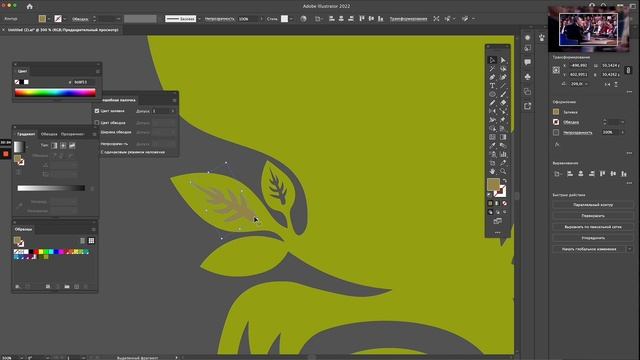Click the Align to Pixel Grid button
This screenshot has height=360, width=640.
(593, 227)
